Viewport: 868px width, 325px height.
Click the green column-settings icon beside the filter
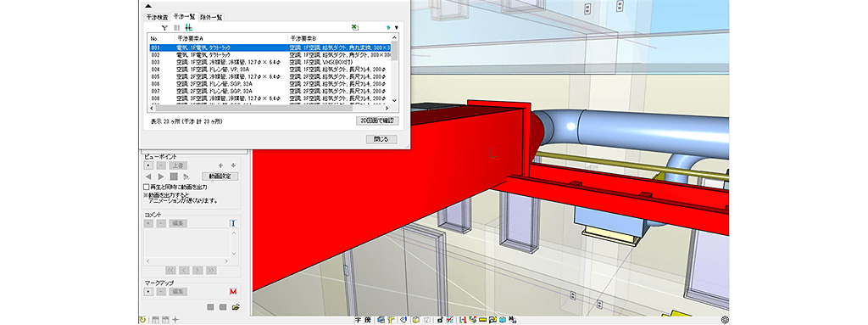pos(189,27)
